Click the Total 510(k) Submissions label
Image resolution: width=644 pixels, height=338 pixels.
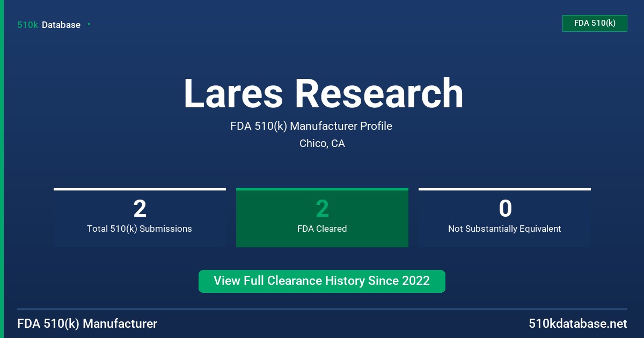coord(140,229)
